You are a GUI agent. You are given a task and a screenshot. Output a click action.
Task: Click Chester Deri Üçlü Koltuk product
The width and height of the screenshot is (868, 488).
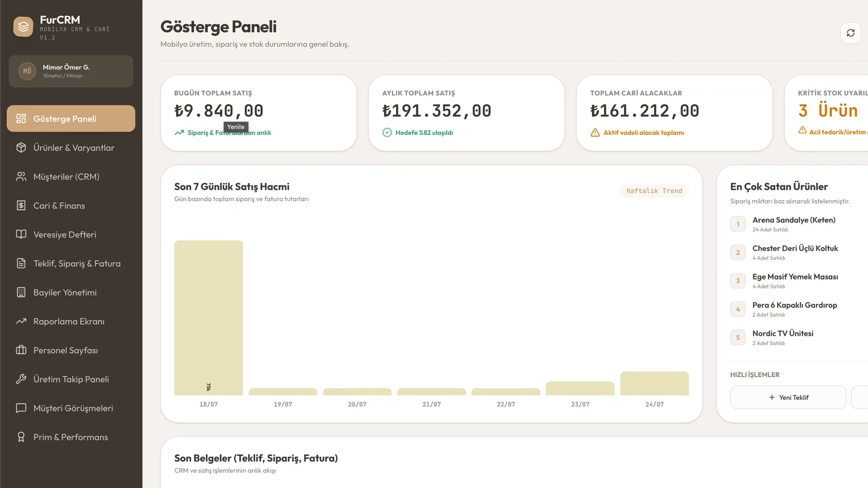point(795,248)
